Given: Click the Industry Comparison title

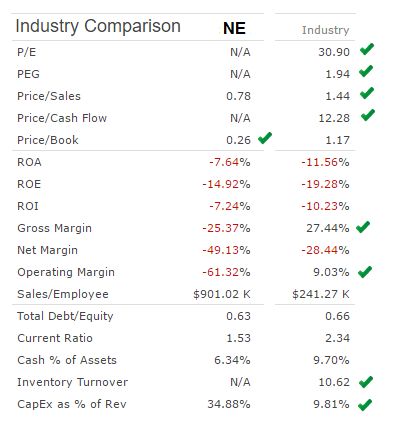Looking at the screenshot, I should click(x=98, y=26).
